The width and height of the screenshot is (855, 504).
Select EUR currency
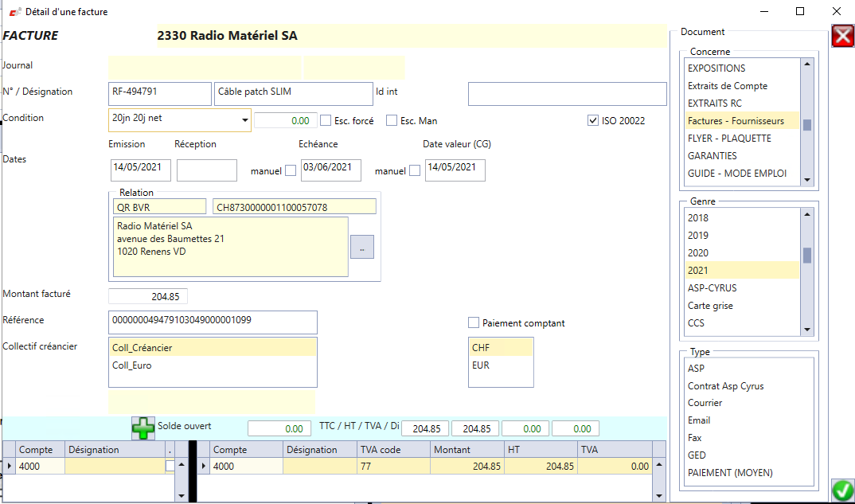click(x=501, y=365)
